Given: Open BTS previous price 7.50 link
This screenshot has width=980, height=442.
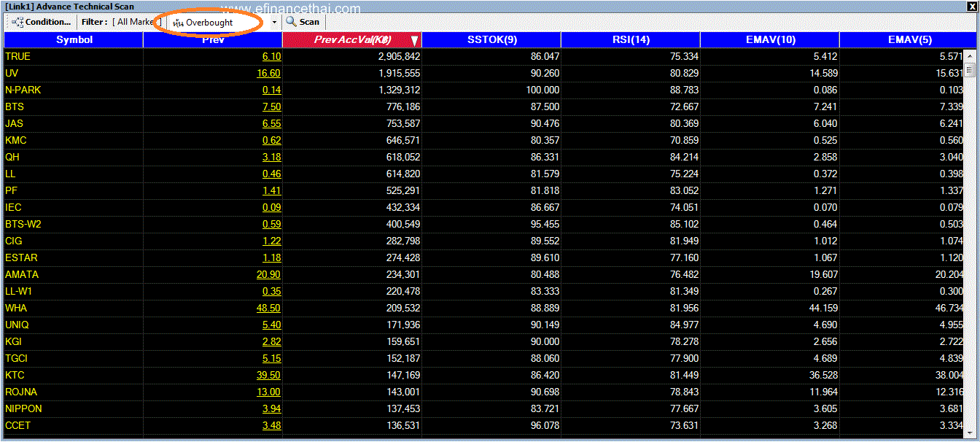Looking at the screenshot, I should [x=272, y=106].
